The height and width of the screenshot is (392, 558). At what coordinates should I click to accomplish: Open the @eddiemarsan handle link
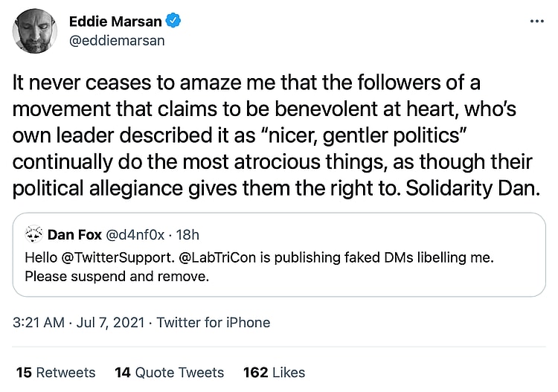[x=117, y=40]
